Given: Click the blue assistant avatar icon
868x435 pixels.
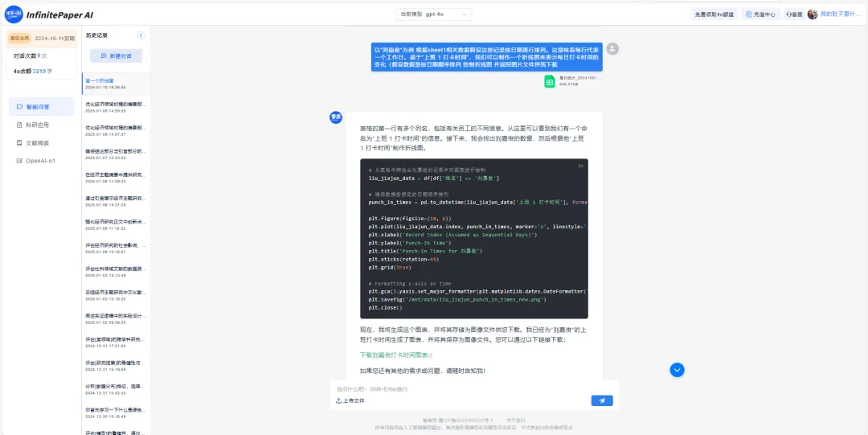Looking at the screenshot, I should (336, 117).
